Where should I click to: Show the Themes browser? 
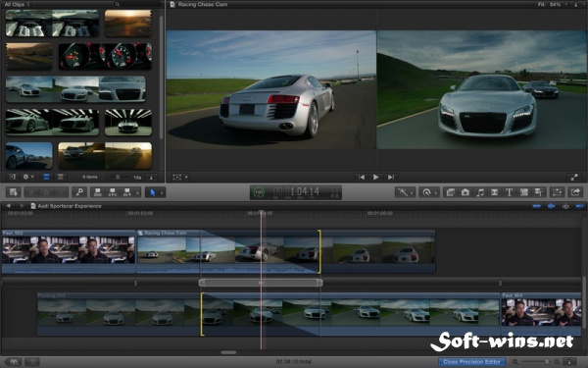click(x=538, y=192)
